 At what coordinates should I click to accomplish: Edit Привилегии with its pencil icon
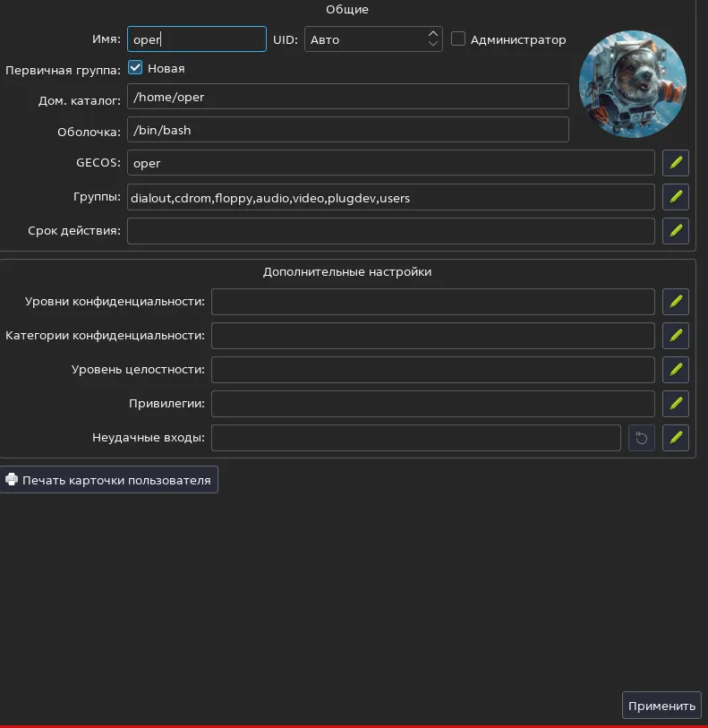tap(676, 404)
